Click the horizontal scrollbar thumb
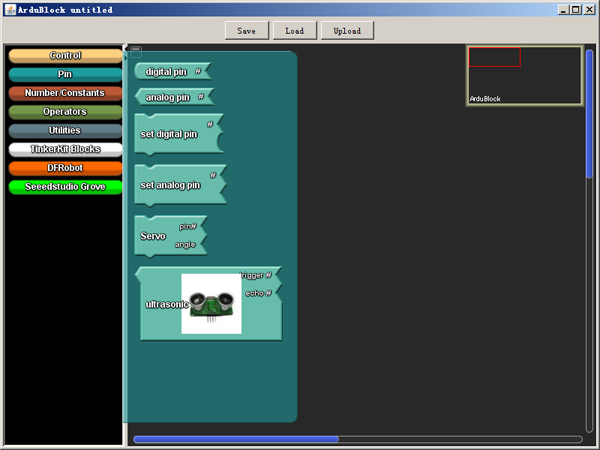 pos(236,439)
